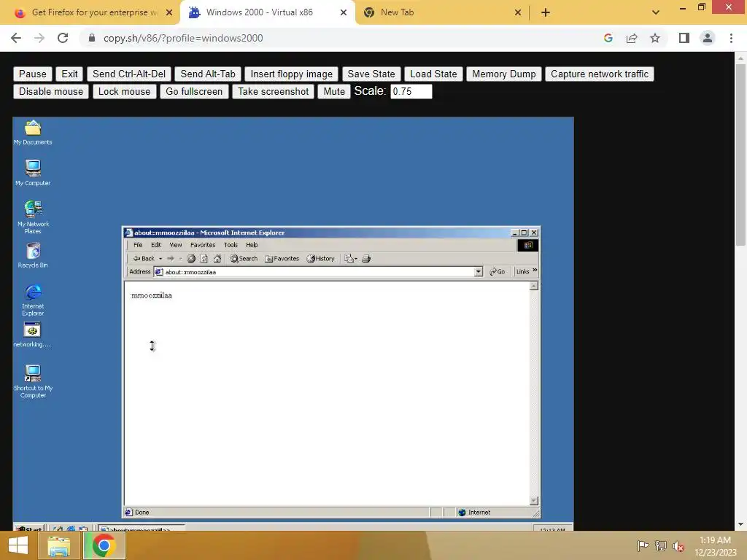Toggle the Disable mouse button
This screenshot has height=560, width=747.
51,91
